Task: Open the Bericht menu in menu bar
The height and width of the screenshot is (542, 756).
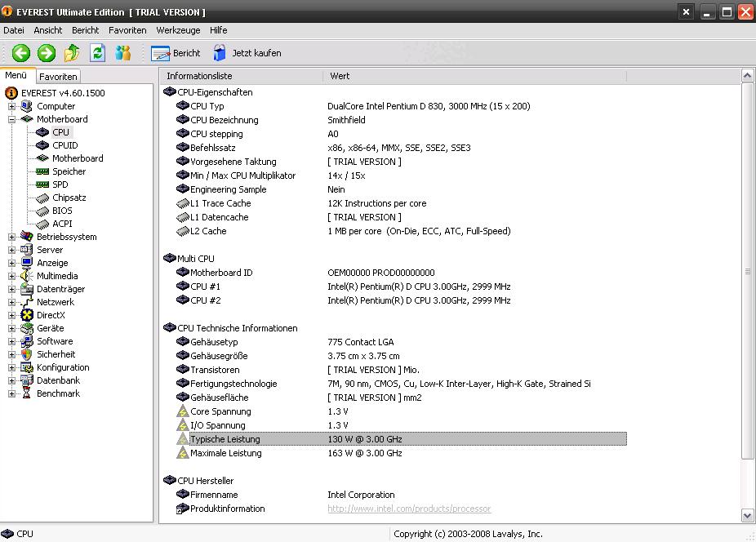Action: (x=86, y=30)
